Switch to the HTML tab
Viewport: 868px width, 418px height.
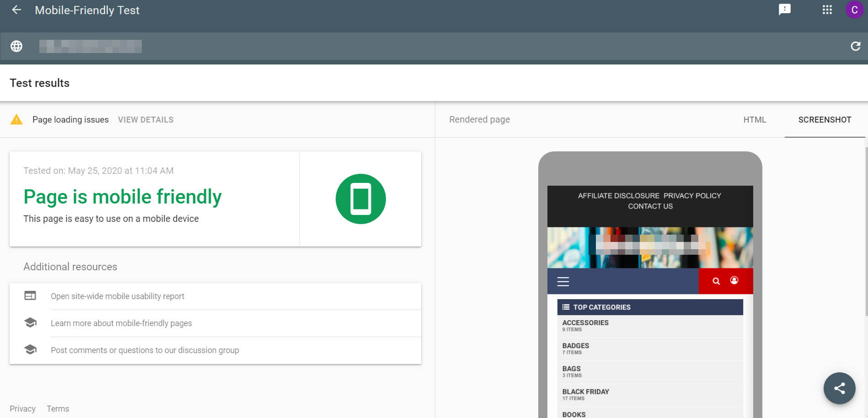(x=754, y=120)
